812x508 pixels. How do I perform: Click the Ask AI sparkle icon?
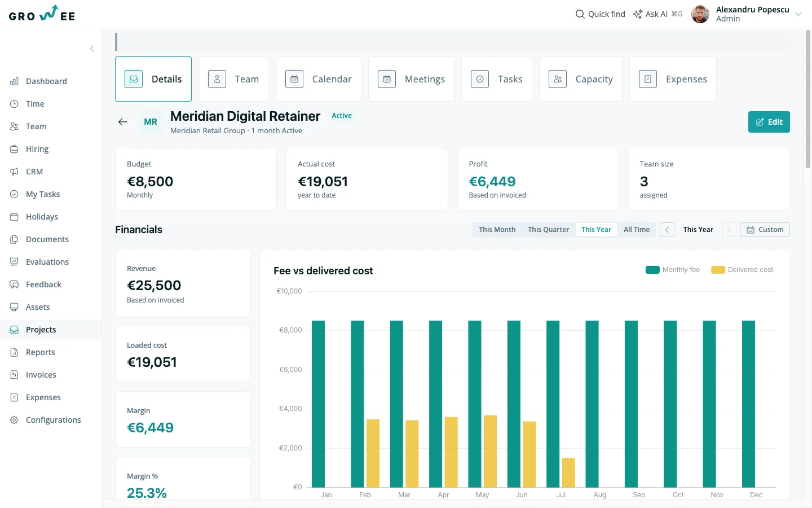click(638, 14)
